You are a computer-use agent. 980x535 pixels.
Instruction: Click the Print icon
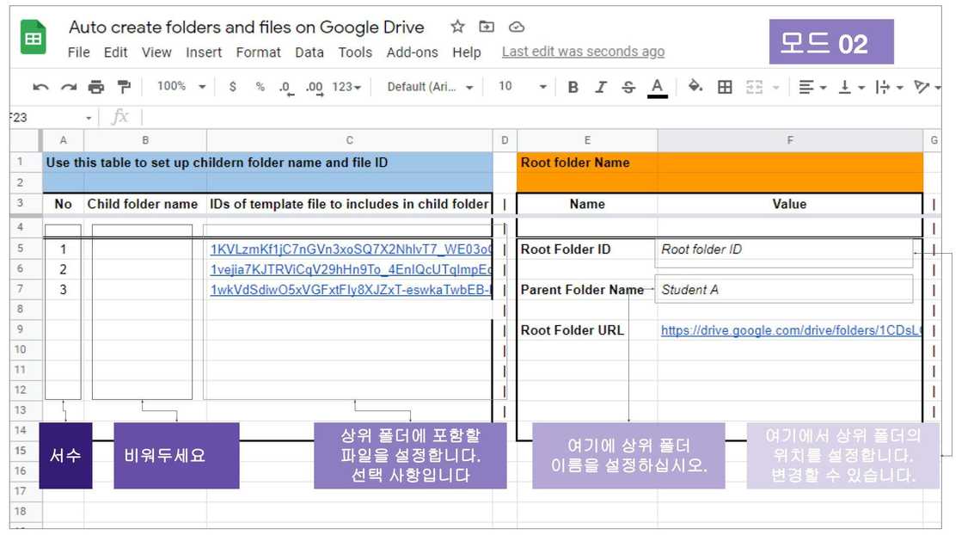(96, 87)
